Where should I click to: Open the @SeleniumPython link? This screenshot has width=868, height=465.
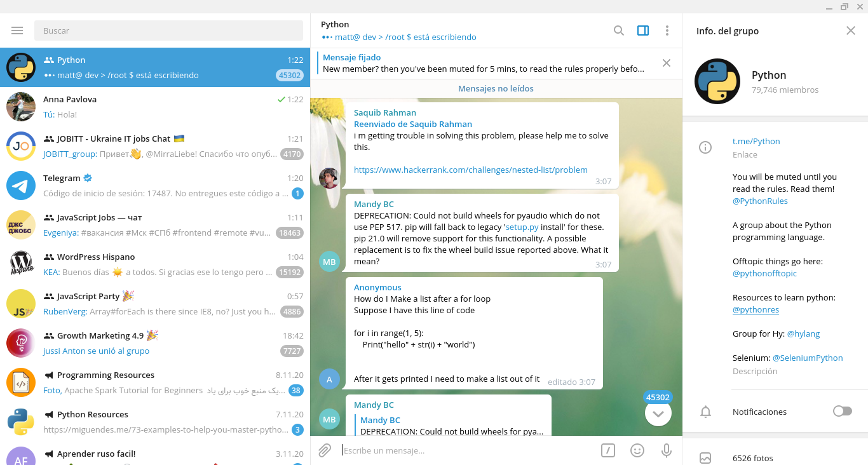[808, 358]
